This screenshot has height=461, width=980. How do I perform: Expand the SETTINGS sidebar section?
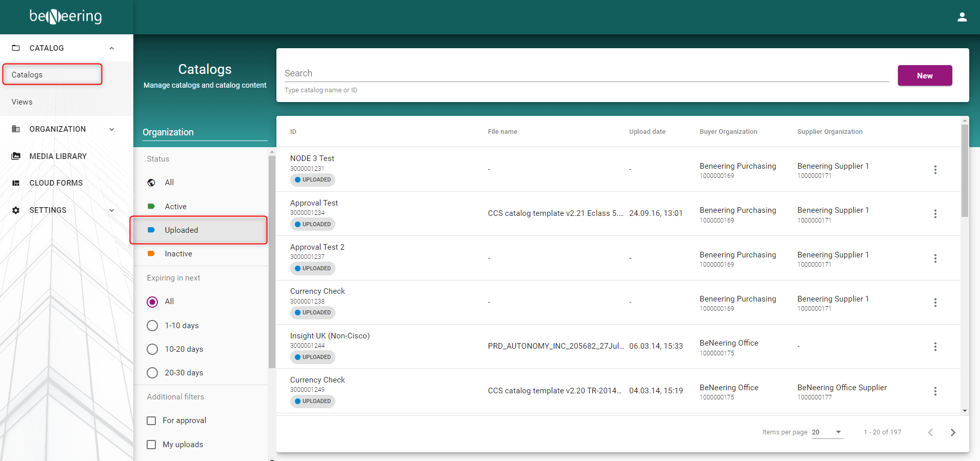pos(111,210)
